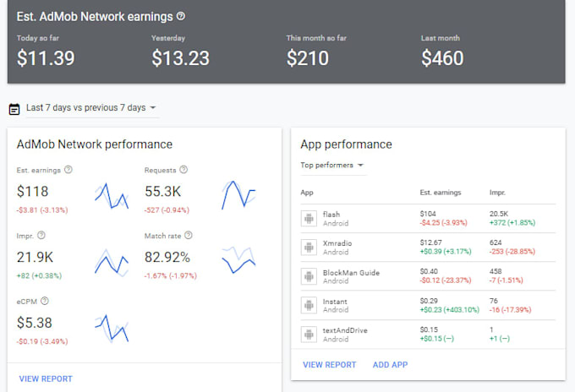Click the eCPM sparkline chart

point(112,329)
